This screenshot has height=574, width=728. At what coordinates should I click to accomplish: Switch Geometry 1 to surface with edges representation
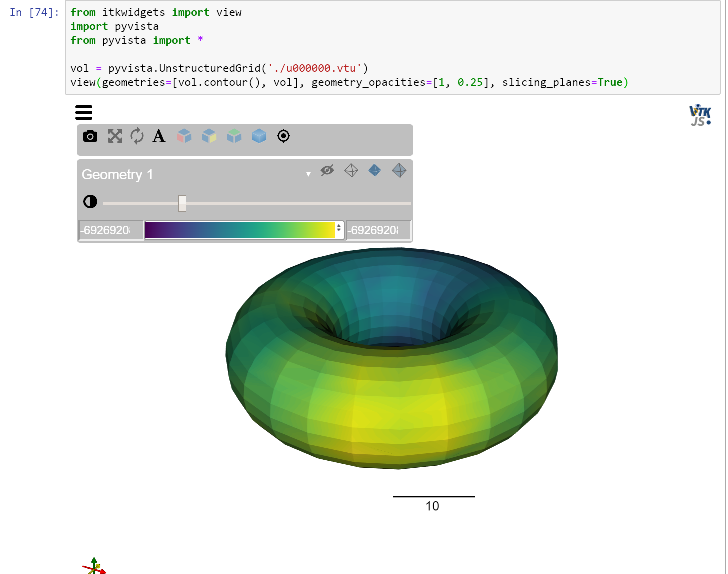click(399, 170)
